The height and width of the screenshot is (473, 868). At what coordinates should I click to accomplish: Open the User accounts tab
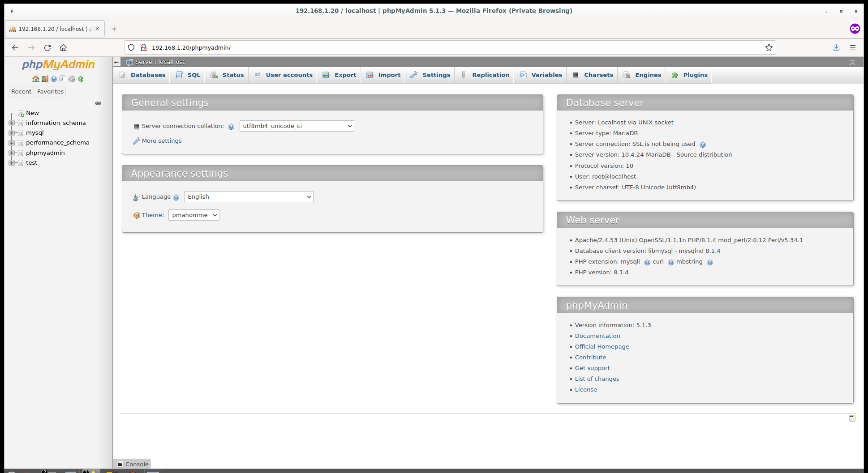tap(283, 75)
